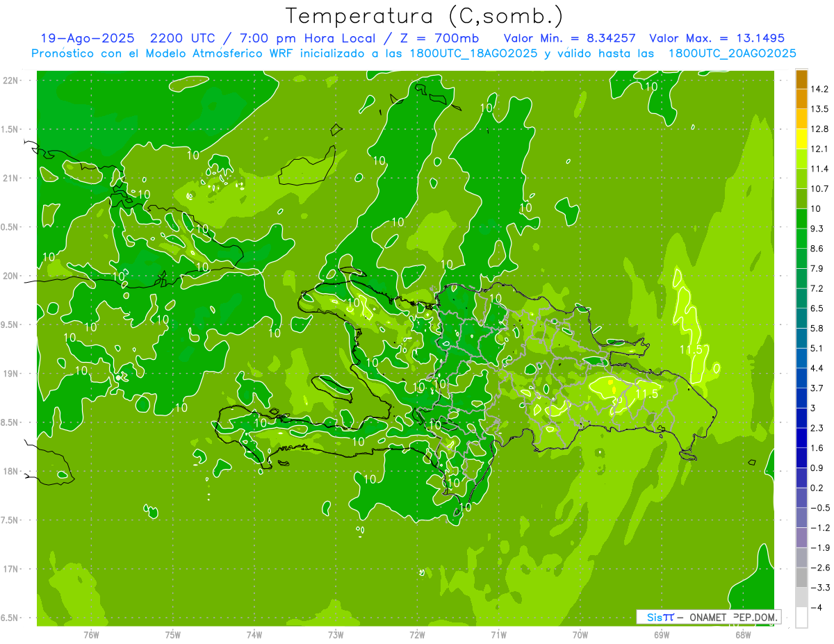Click the 70W longitude axis label
Screen dimensions: 834x644
(580, 635)
